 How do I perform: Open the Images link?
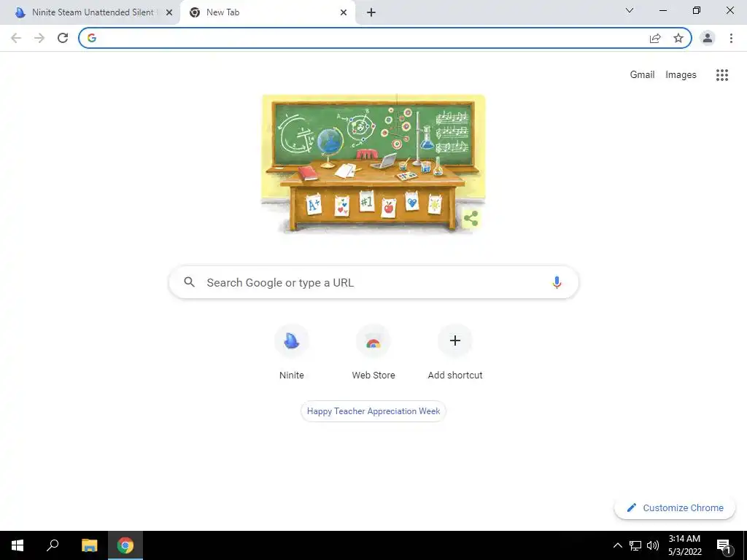pos(681,75)
